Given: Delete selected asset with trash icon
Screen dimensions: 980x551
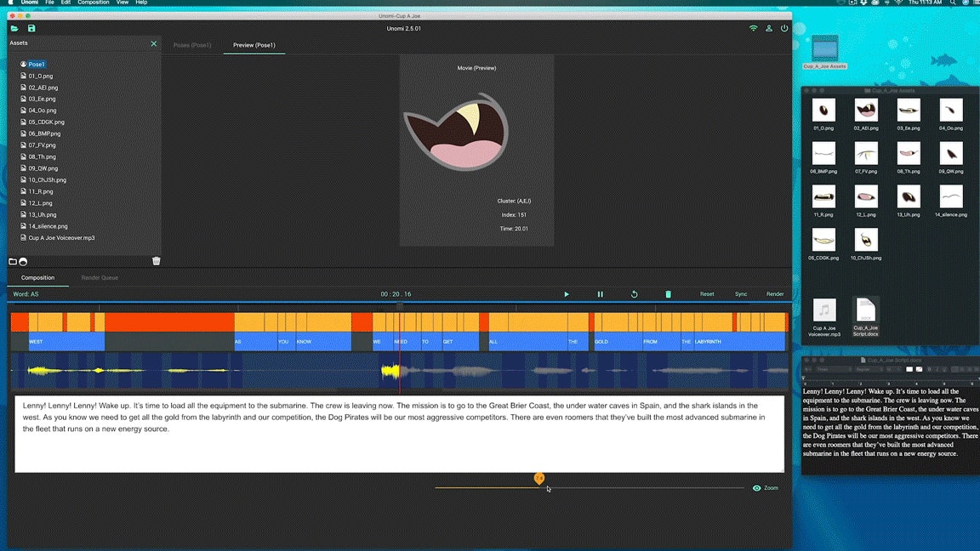Looking at the screenshot, I should coord(157,261).
